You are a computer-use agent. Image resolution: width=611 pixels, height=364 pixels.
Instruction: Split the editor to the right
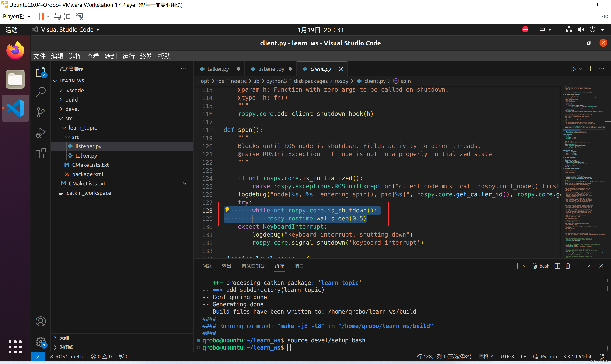590,69
